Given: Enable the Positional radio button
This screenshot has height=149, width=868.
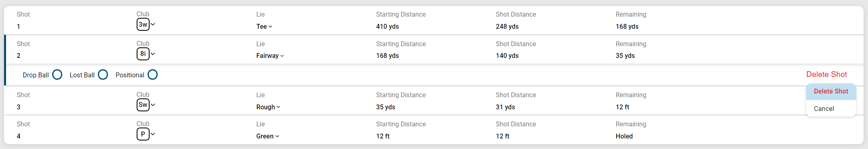Looking at the screenshot, I should 152,74.
